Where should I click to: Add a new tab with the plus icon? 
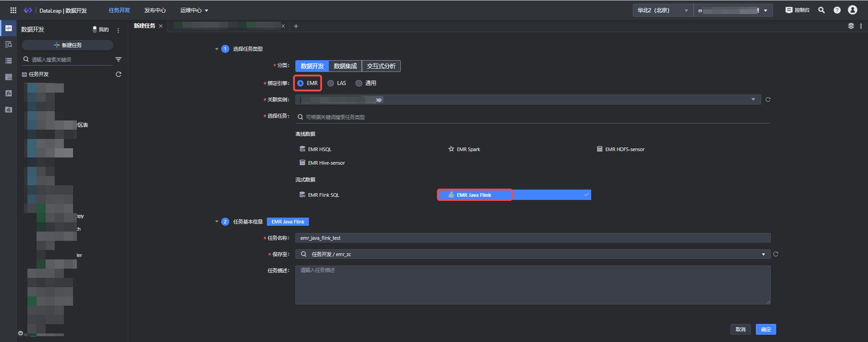(x=296, y=26)
